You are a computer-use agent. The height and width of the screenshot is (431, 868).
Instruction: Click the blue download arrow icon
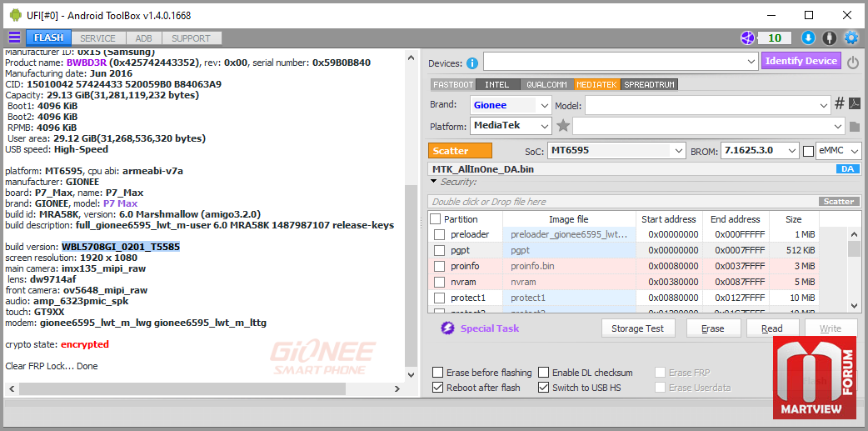pyautogui.click(x=808, y=38)
